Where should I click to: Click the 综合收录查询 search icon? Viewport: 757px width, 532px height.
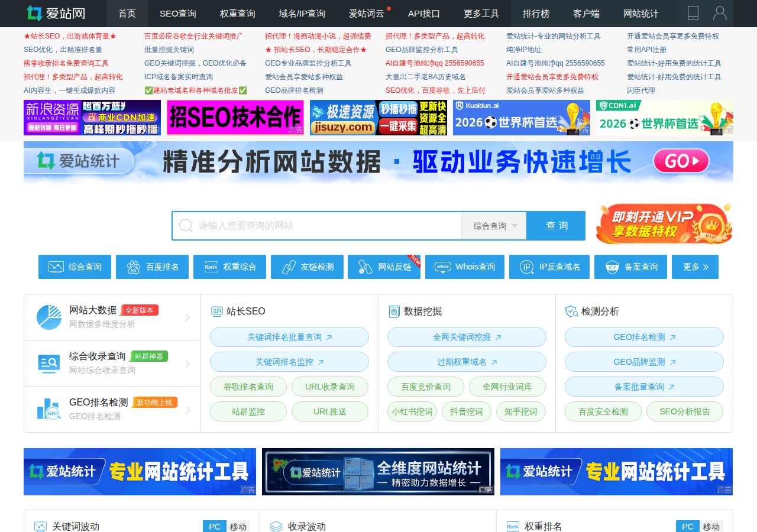[x=49, y=364]
